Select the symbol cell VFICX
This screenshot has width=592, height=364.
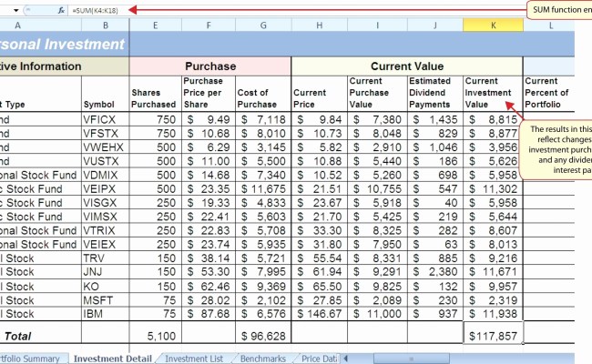[106, 119]
